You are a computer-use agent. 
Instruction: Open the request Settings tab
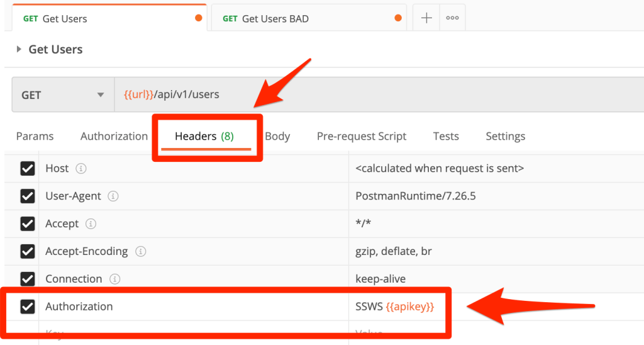point(505,136)
